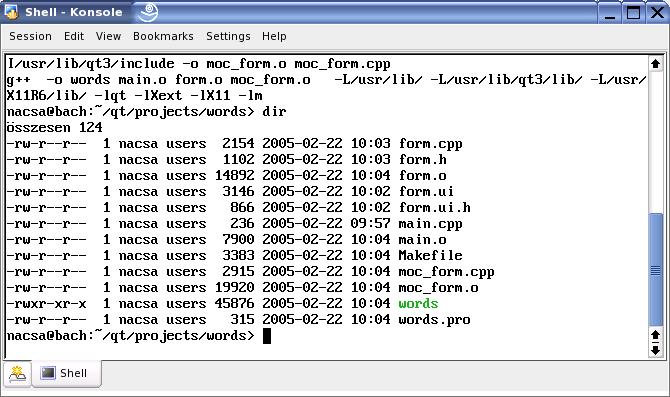The width and height of the screenshot is (670, 397).
Task: Click the 09:57 timestamp
Action: [x=370, y=223]
